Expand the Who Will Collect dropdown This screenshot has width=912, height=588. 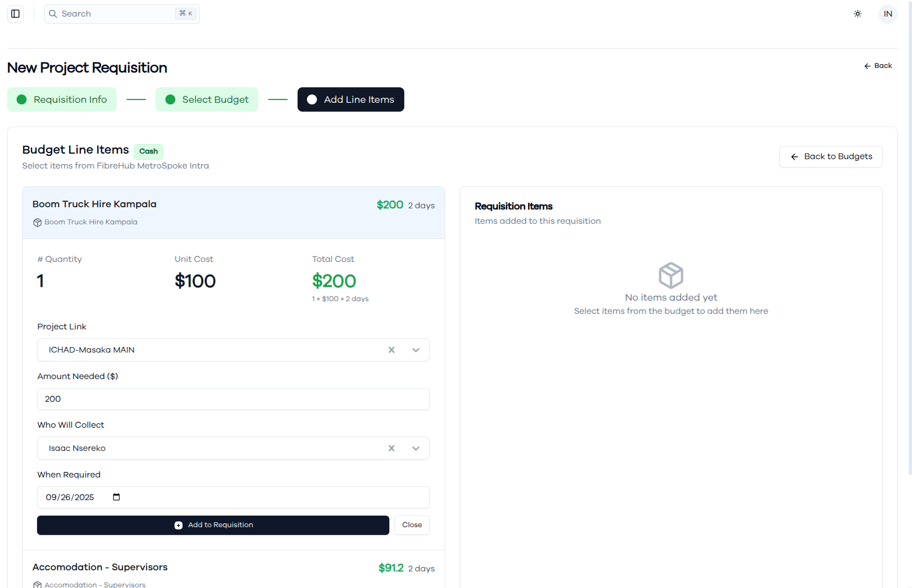click(x=416, y=448)
